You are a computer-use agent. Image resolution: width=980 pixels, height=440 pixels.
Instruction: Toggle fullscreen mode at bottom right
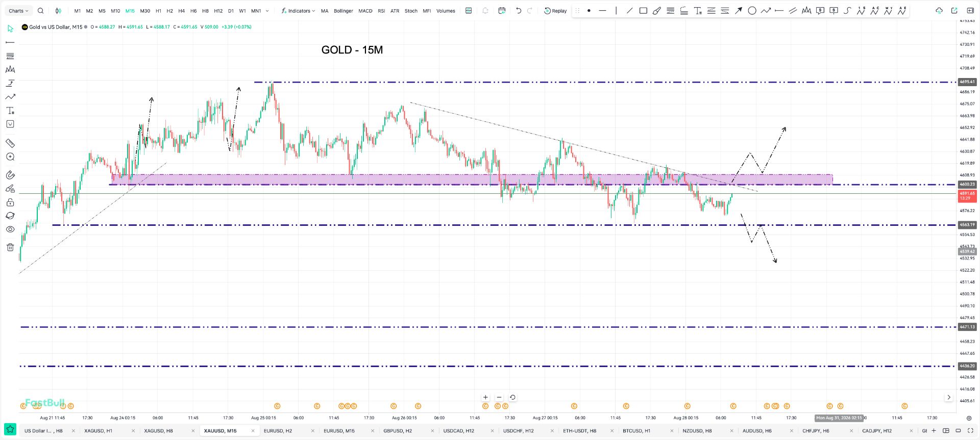(970, 431)
